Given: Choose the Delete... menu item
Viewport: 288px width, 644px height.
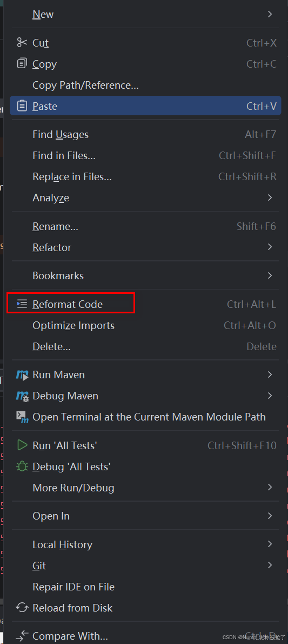Looking at the screenshot, I should pyautogui.click(x=146, y=347).
